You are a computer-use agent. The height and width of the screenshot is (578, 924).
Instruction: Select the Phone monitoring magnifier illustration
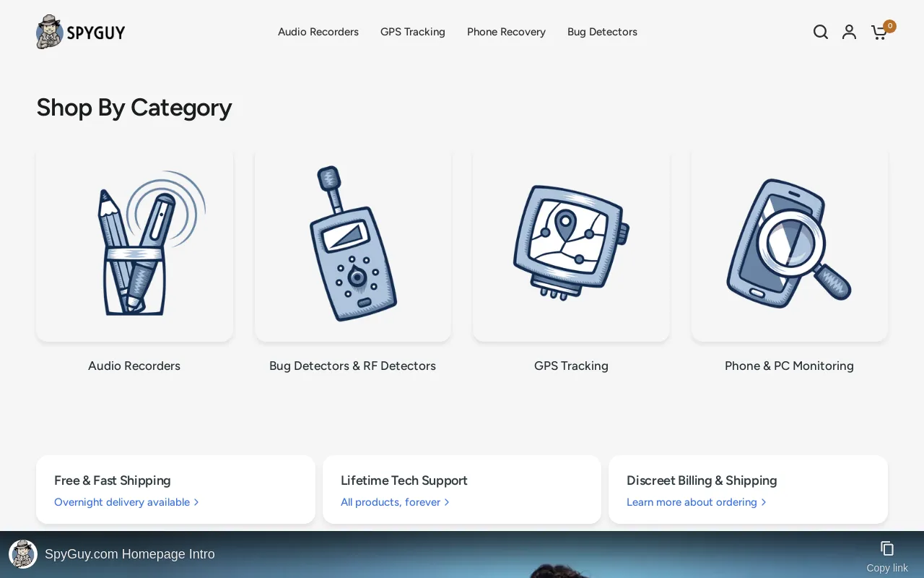(x=789, y=244)
